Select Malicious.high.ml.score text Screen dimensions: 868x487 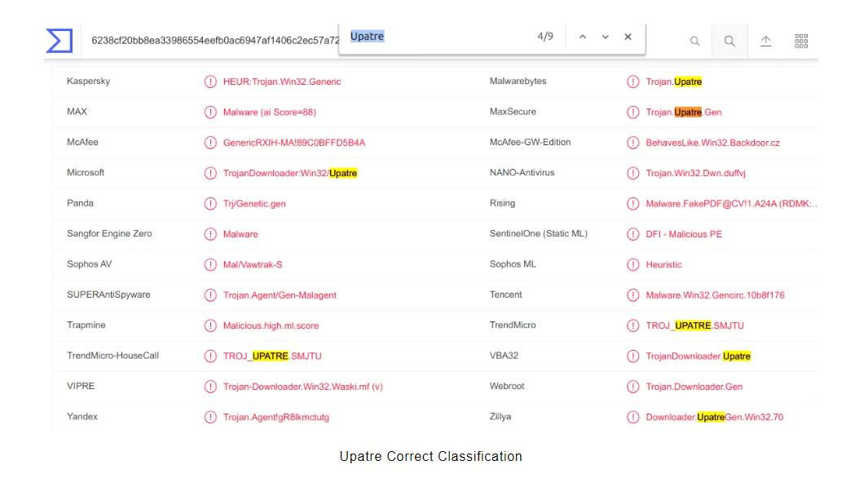(x=271, y=325)
